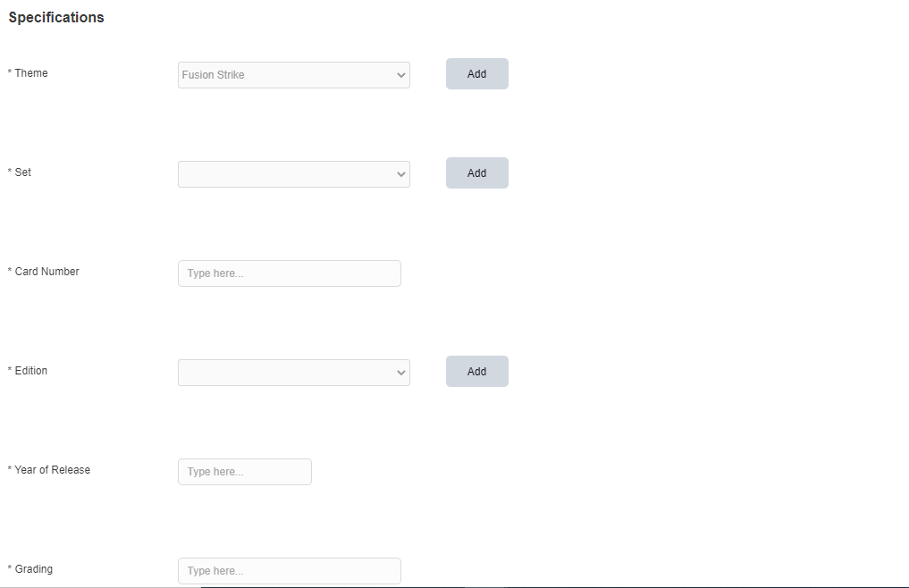Focus the Card Number text field
Screen dimensions: 909x588
[290, 273]
